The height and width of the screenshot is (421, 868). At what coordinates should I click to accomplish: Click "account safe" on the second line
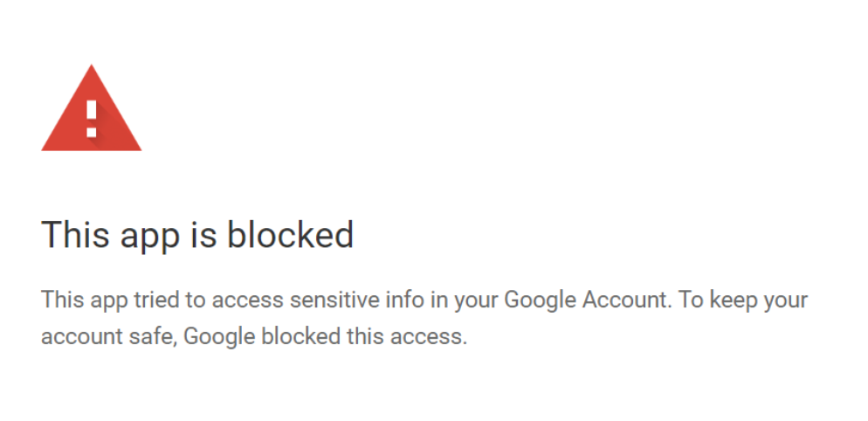108,335
